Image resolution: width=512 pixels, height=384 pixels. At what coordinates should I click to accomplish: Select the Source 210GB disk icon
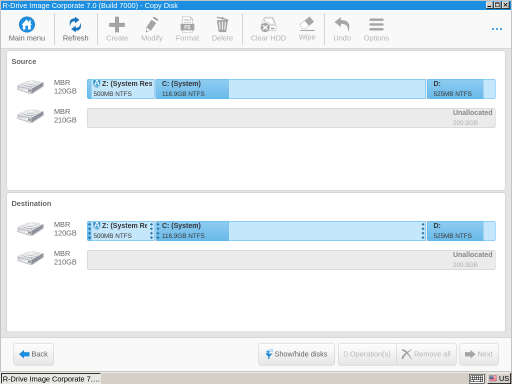30,116
